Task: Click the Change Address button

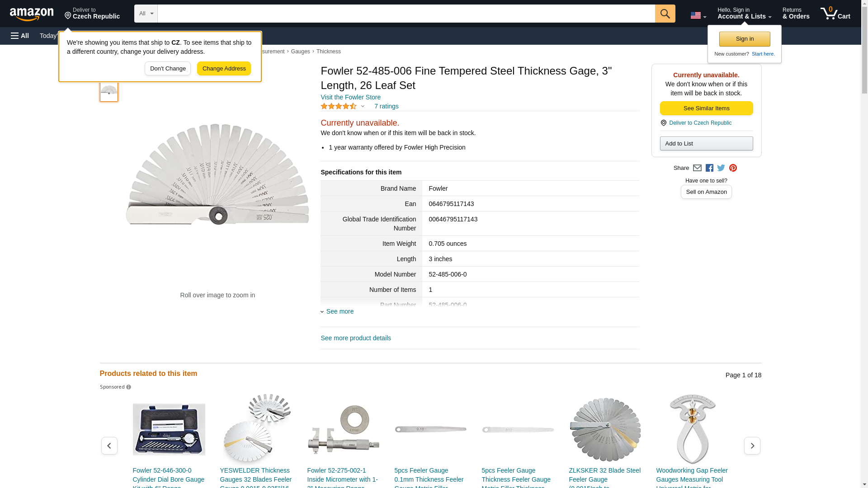Action: click(x=224, y=69)
